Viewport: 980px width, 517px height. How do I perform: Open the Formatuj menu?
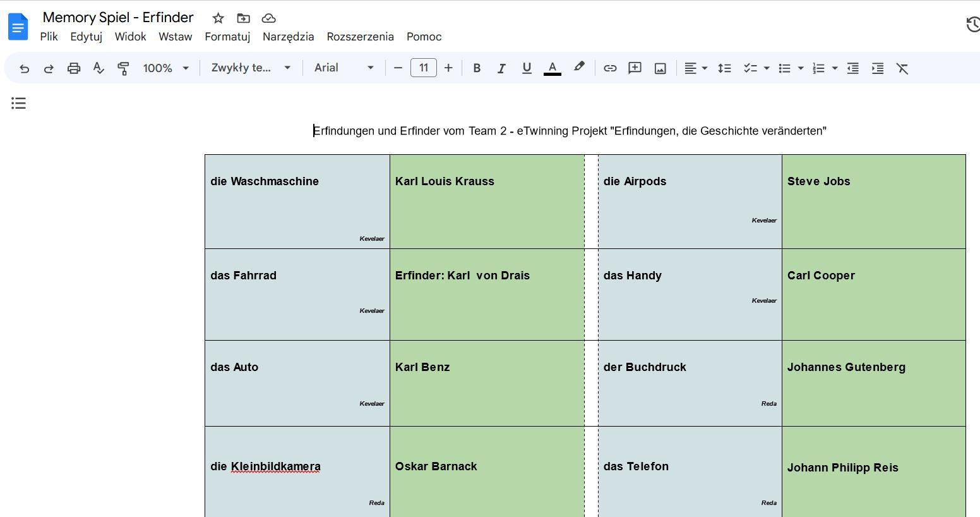227,37
